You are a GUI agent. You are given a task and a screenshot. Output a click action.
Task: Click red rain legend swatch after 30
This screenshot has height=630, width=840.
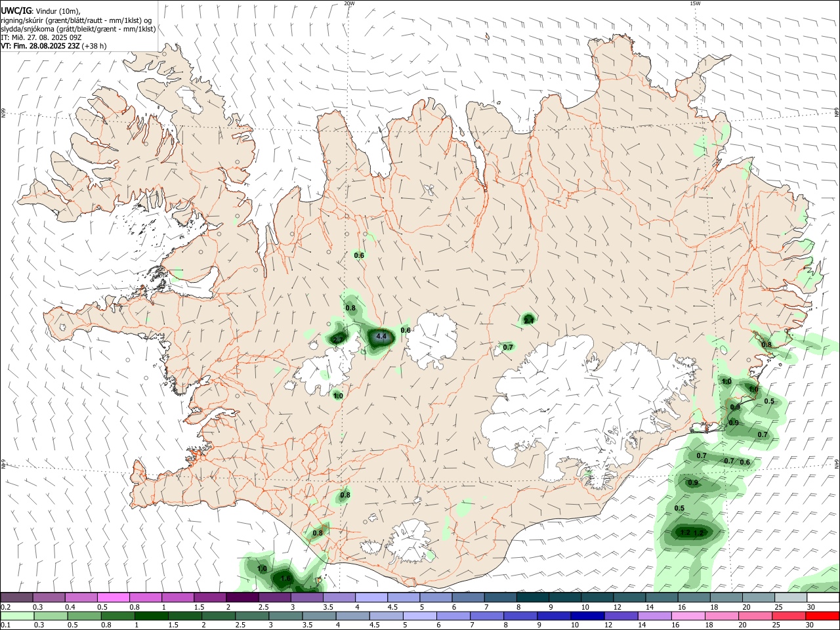coord(822,616)
